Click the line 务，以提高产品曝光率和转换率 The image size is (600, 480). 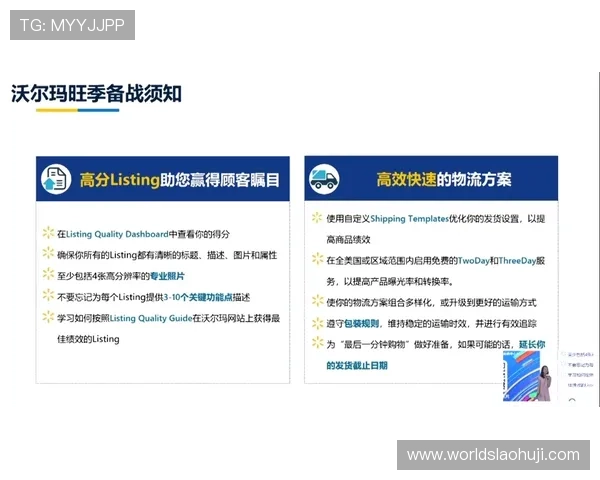pos(390,282)
